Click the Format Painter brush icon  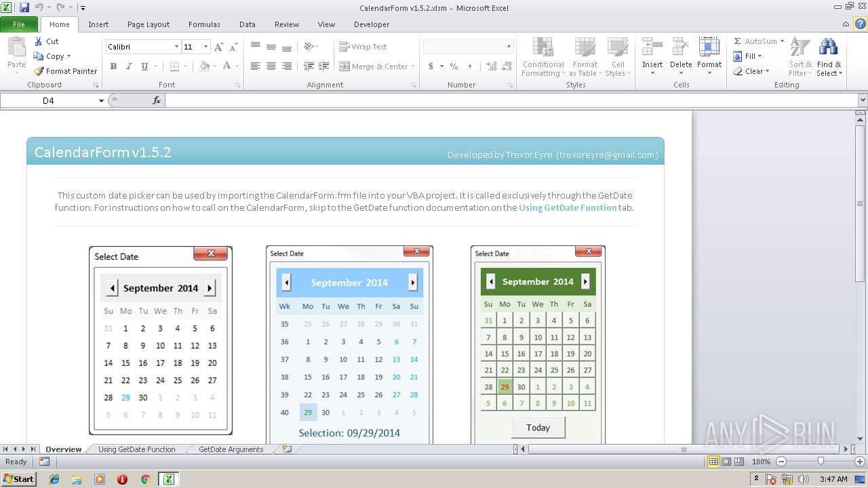[39, 71]
